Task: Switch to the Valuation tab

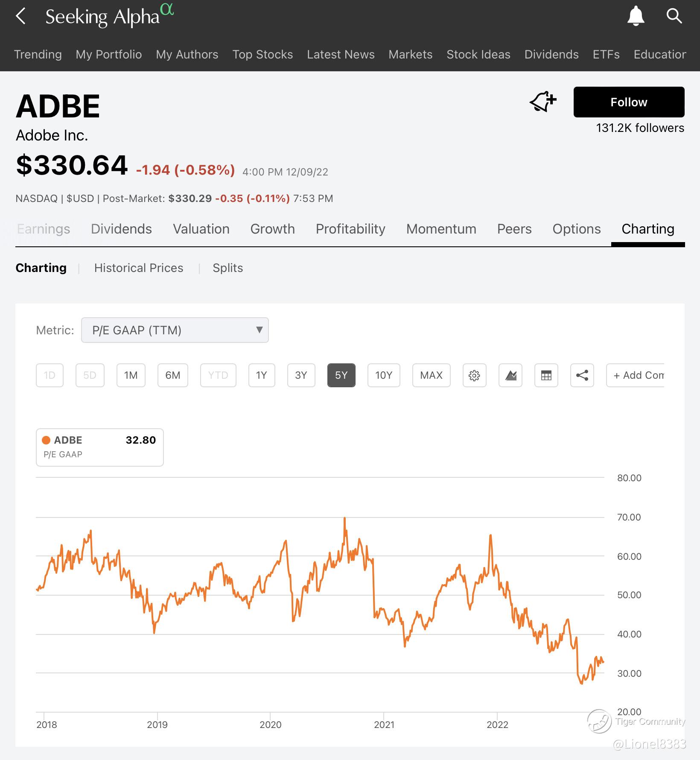Action: pos(201,229)
